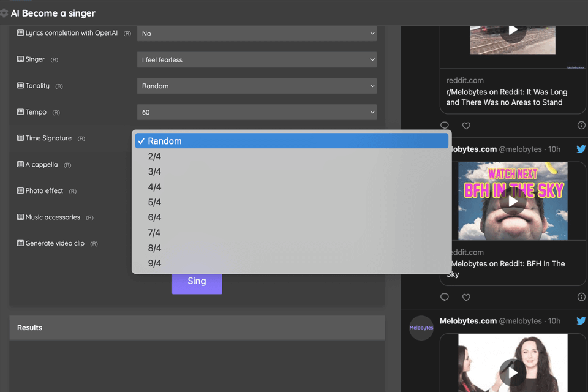Choose 6/4 time signature

(292, 217)
